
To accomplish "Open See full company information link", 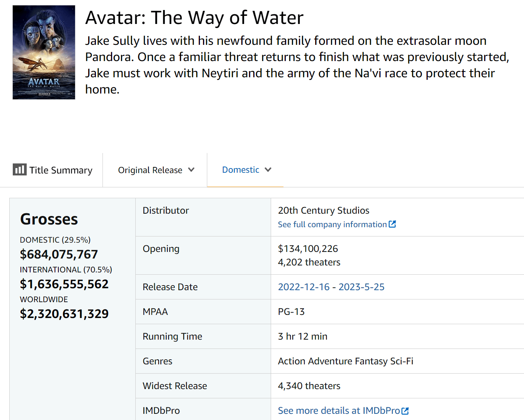I will click(x=332, y=224).
